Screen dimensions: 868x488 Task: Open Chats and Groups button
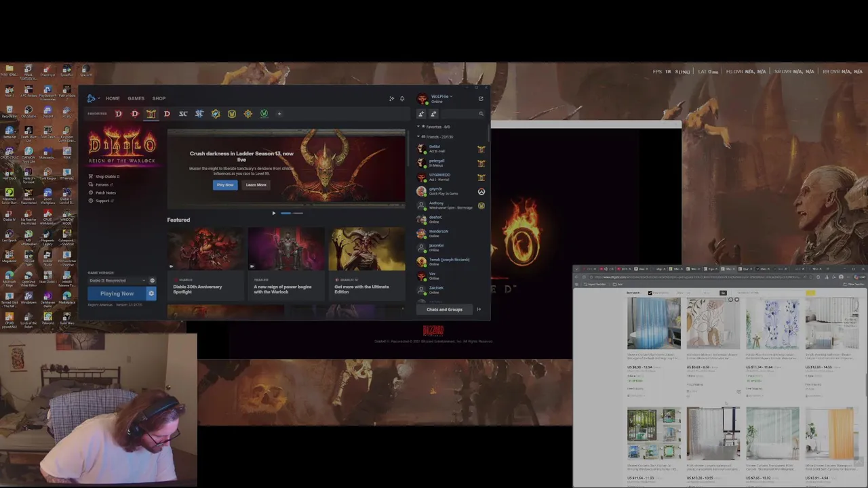tap(444, 310)
